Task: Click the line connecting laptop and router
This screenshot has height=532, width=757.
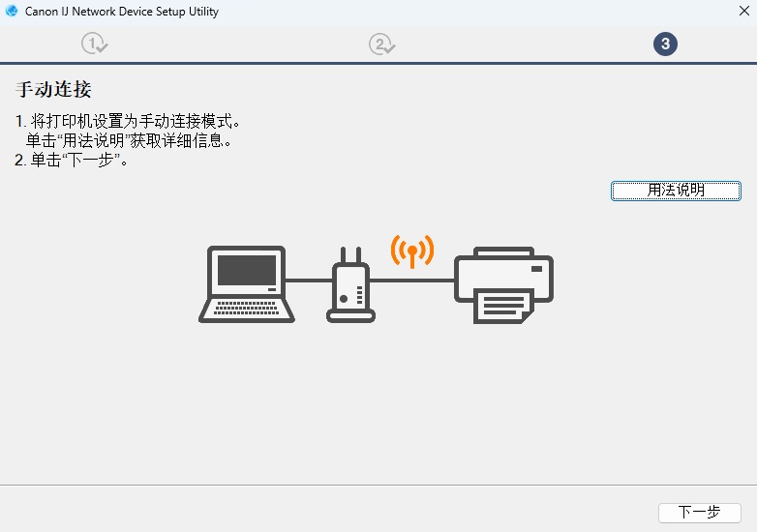Action: (x=309, y=280)
